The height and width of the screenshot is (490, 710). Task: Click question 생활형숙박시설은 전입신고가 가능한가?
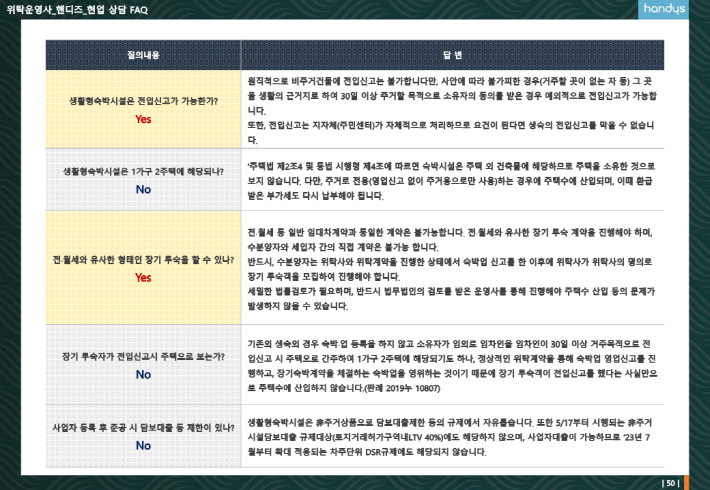143,101
